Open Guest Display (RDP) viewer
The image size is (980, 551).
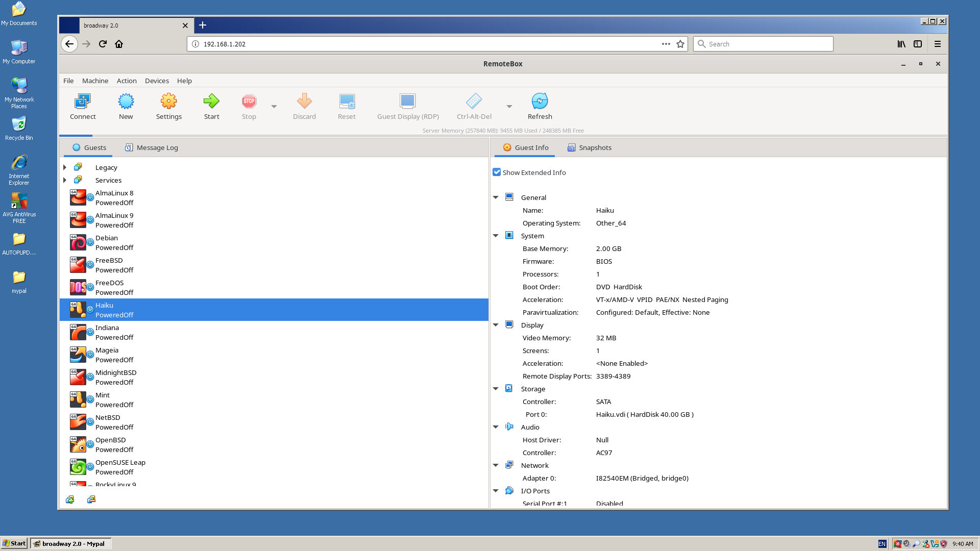click(x=407, y=106)
